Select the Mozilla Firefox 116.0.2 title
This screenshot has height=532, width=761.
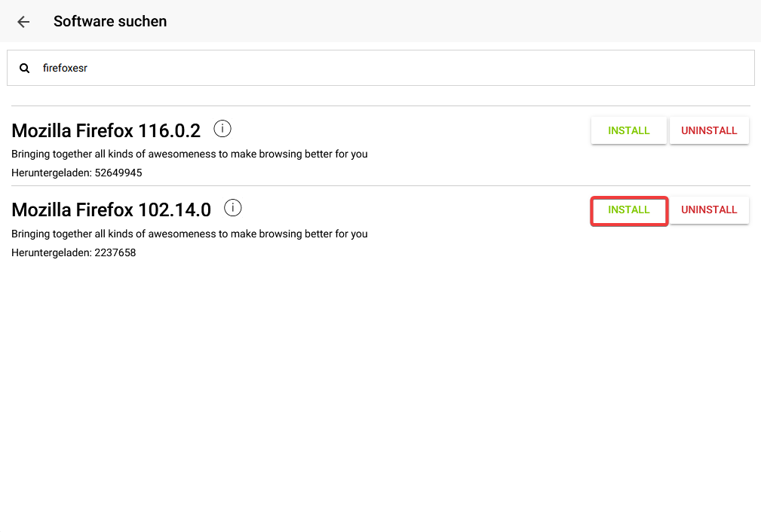tap(106, 130)
